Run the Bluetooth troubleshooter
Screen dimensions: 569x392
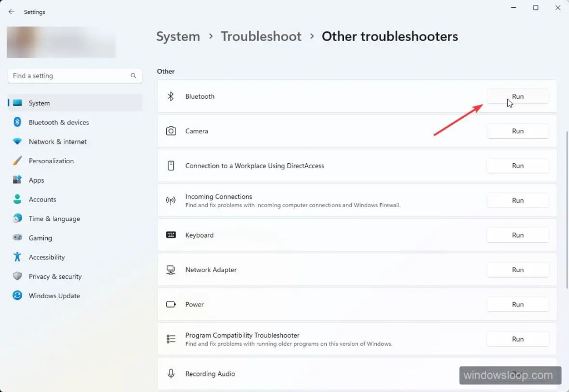[517, 97]
